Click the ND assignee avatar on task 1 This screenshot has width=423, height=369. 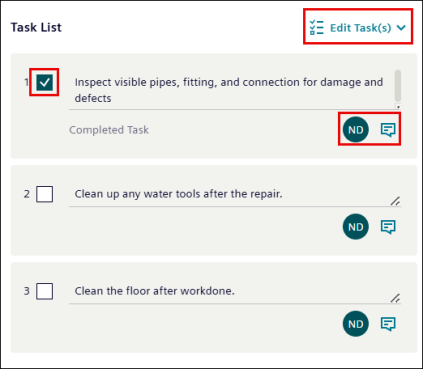pyautogui.click(x=356, y=130)
